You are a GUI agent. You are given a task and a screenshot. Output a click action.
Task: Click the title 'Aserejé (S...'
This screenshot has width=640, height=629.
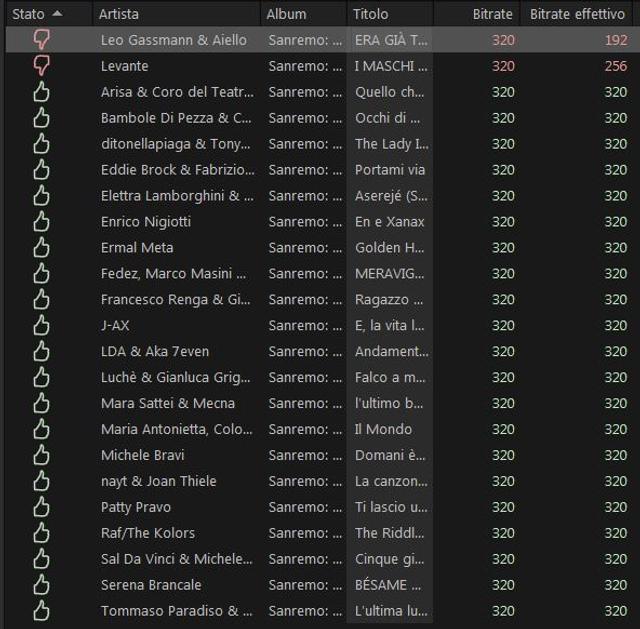click(391, 196)
